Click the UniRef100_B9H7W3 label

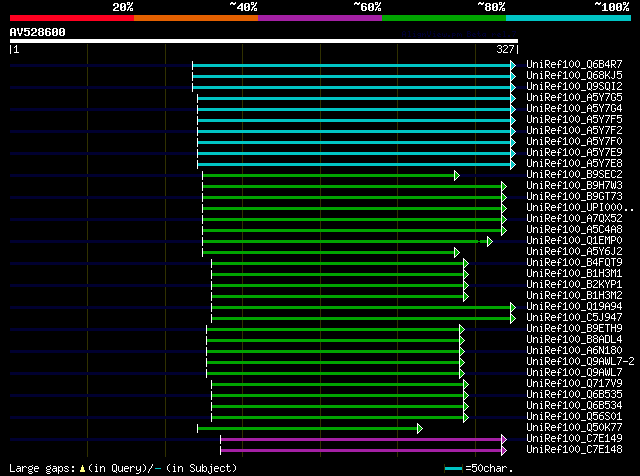574,186
